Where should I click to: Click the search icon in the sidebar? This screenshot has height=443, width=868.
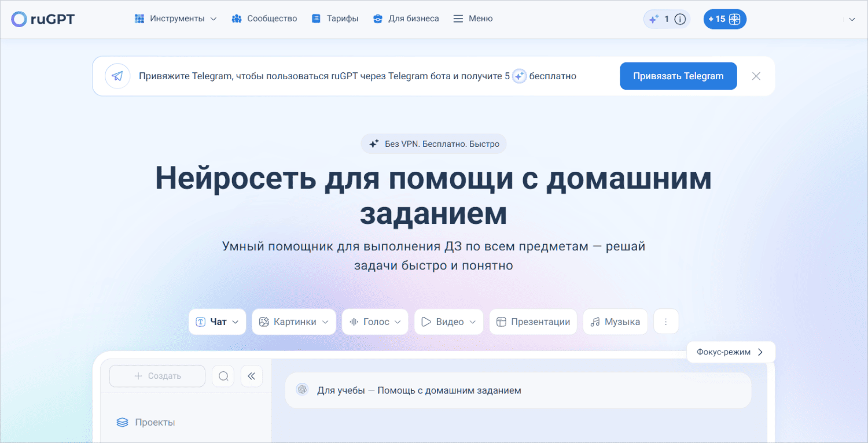(223, 375)
